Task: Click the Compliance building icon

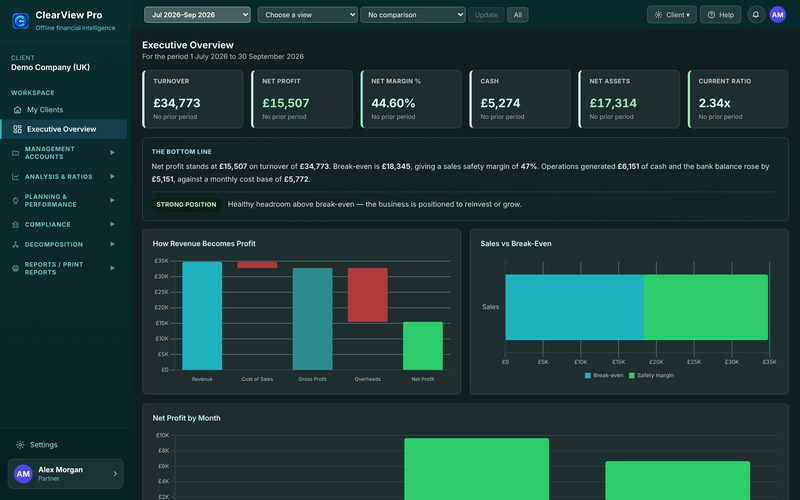Action: coord(15,224)
